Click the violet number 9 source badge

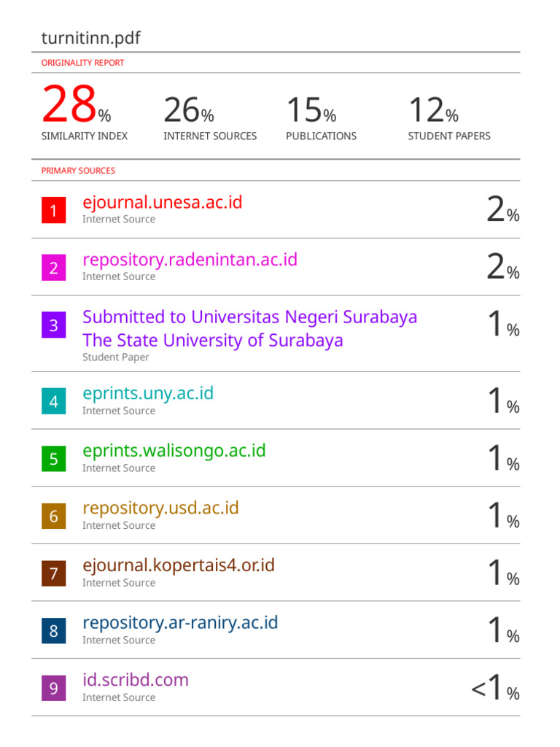53,688
